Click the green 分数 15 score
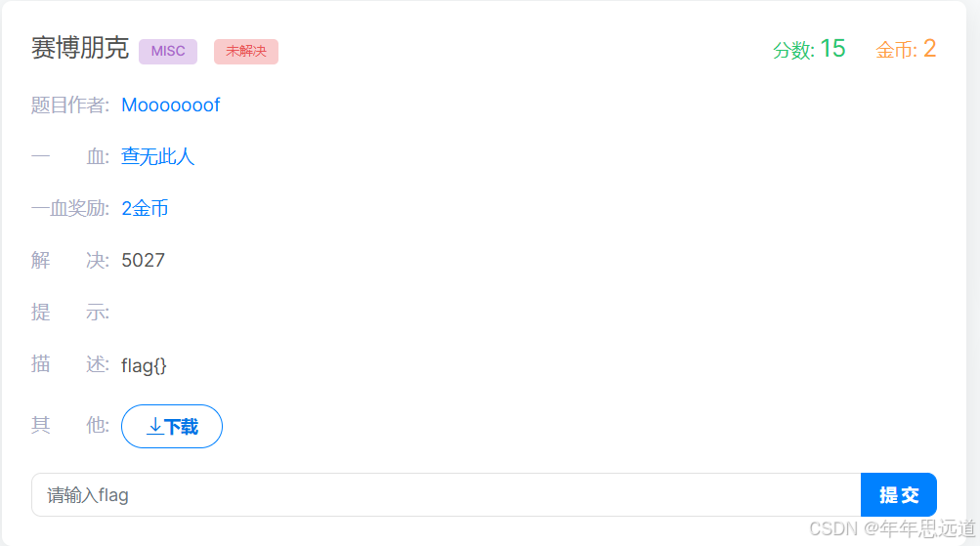The width and height of the screenshot is (980, 546). click(x=809, y=49)
